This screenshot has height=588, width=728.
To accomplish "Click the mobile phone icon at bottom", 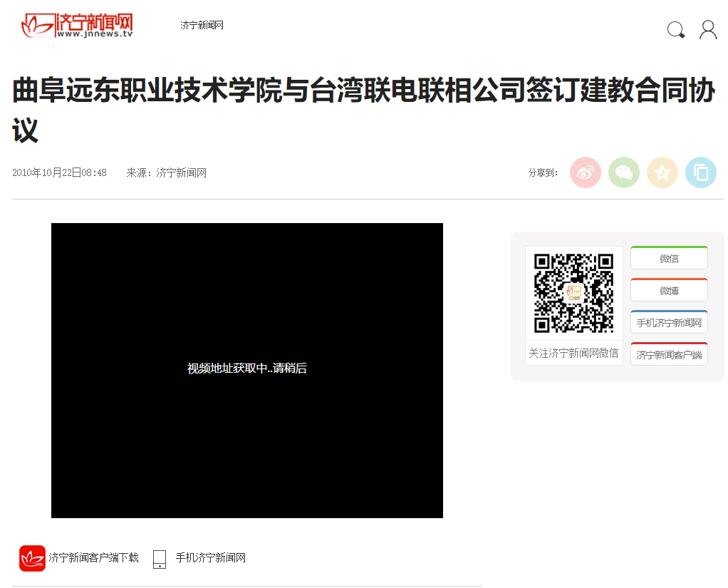I will pos(160,559).
